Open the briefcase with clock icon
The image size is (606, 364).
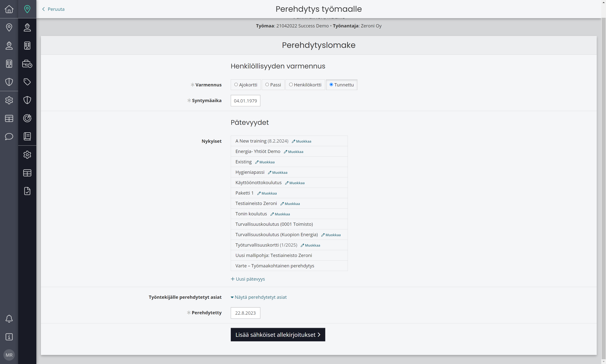[27, 64]
